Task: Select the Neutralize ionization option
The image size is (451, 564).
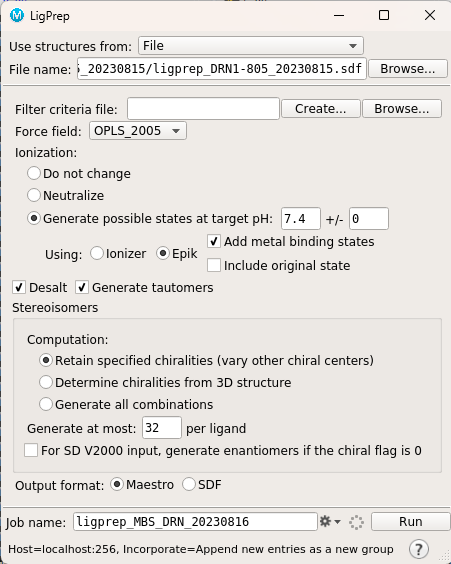Action: point(34,195)
